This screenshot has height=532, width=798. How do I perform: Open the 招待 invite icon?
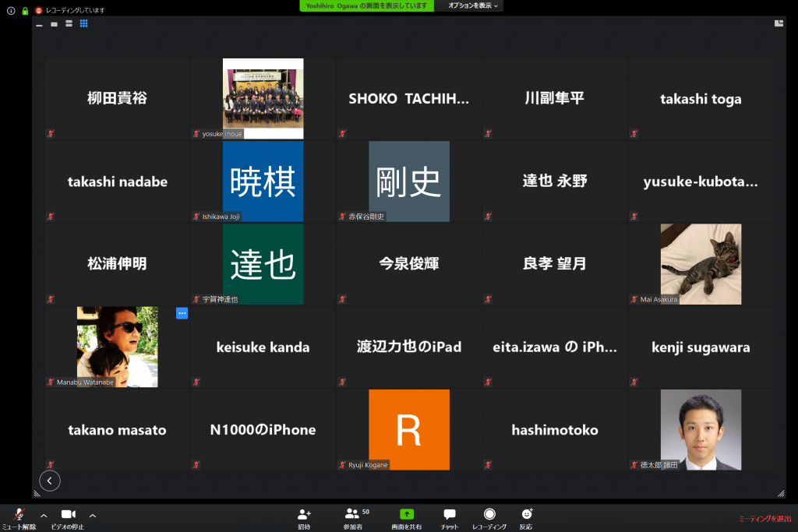[x=304, y=515]
